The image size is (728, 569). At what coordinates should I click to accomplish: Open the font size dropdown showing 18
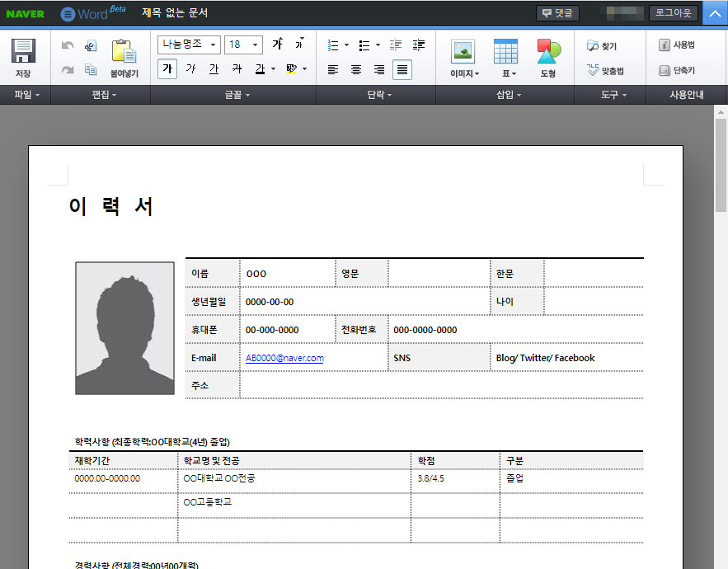point(243,45)
